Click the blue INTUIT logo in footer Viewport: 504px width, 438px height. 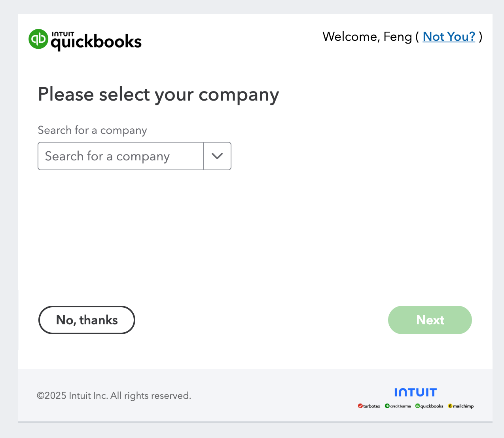pyautogui.click(x=415, y=392)
